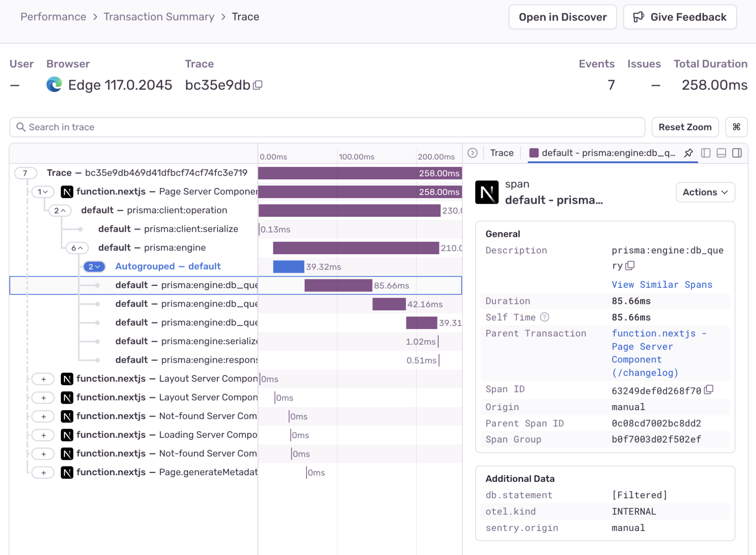The width and height of the screenshot is (756, 555).
Task: Copy the span description text
Action: point(630,266)
